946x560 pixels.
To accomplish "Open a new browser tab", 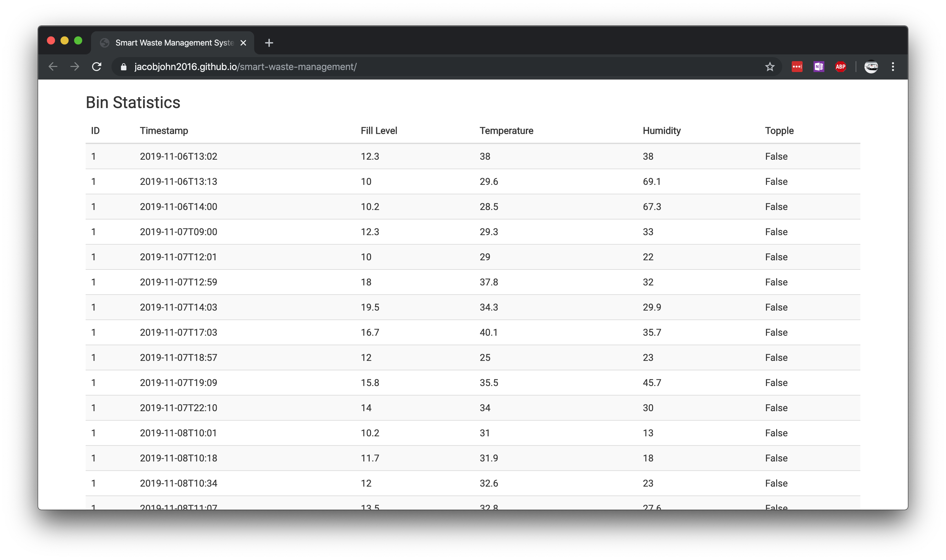I will tap(269, 43).
